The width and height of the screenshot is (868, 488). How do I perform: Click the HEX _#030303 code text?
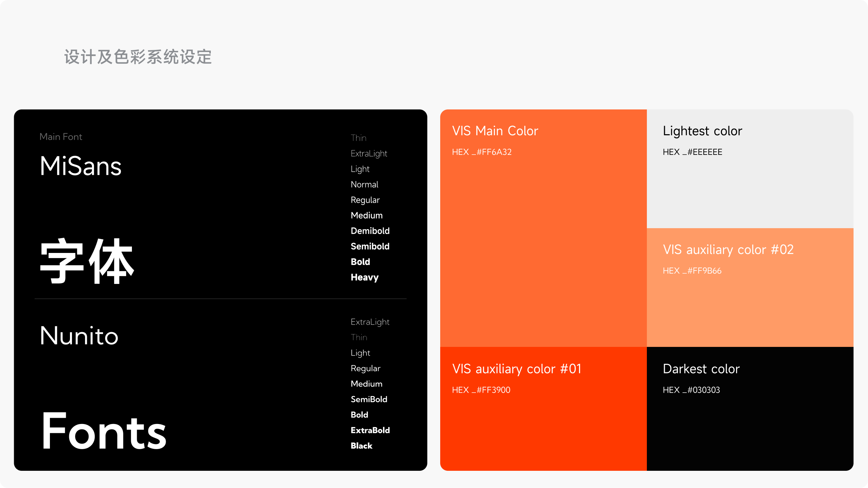click(692, 390)
